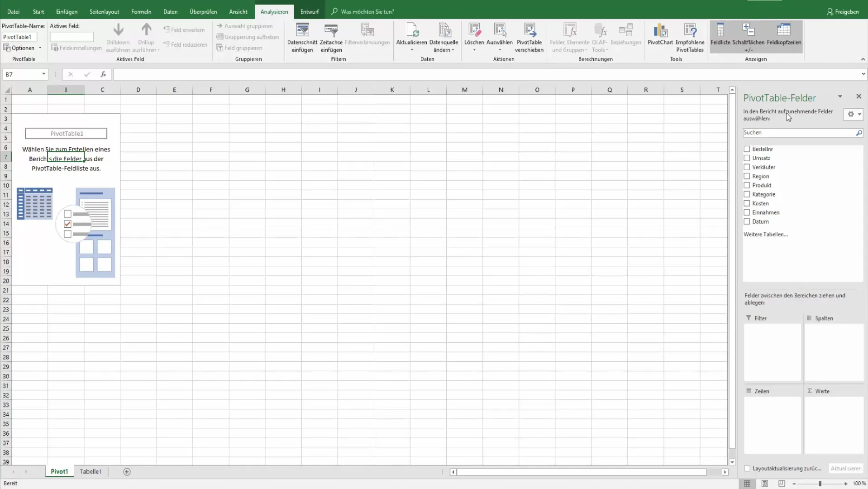Switch to page layout view in status bar
The width and height of the screenshot is (868, 489).
click(764, 484)
